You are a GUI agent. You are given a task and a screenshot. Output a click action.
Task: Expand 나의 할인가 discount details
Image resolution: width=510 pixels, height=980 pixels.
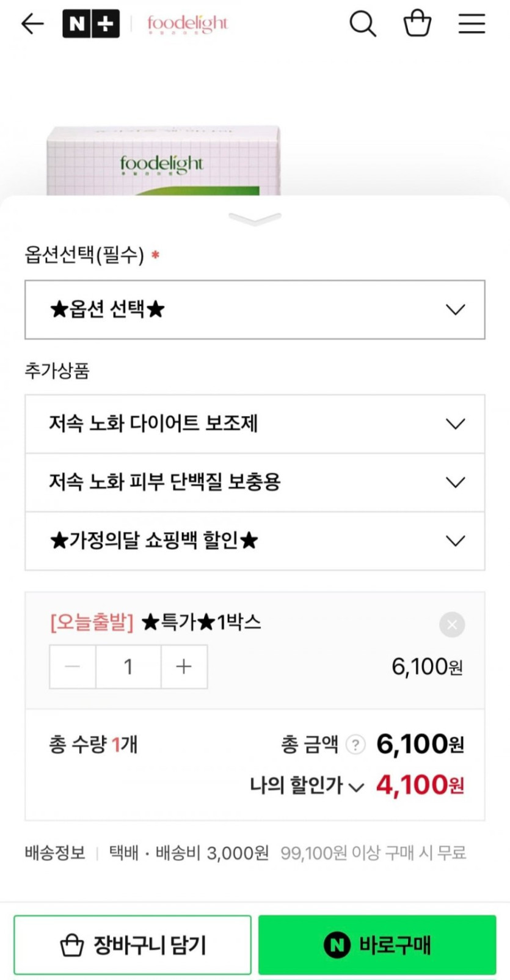click(307, 786)
